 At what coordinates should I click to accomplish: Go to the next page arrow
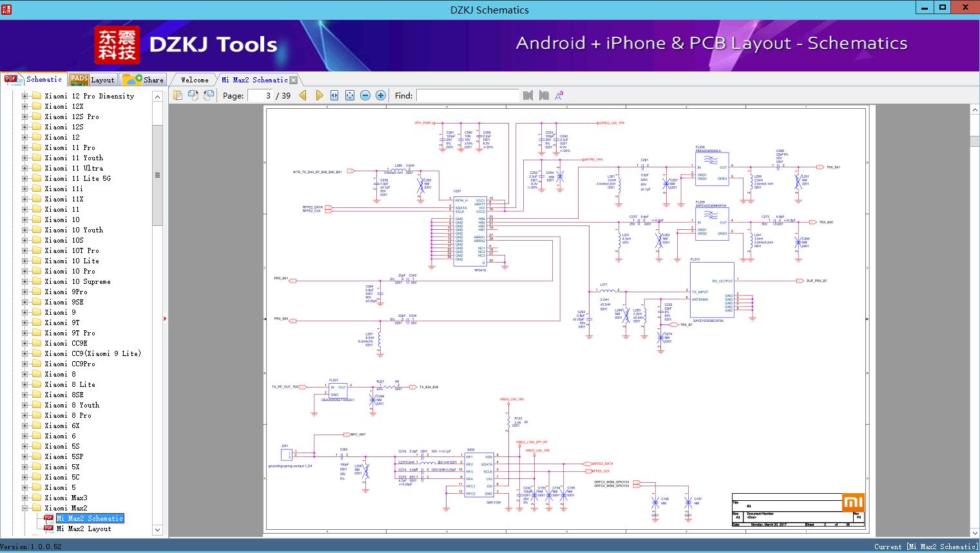[x=319, y=95]
